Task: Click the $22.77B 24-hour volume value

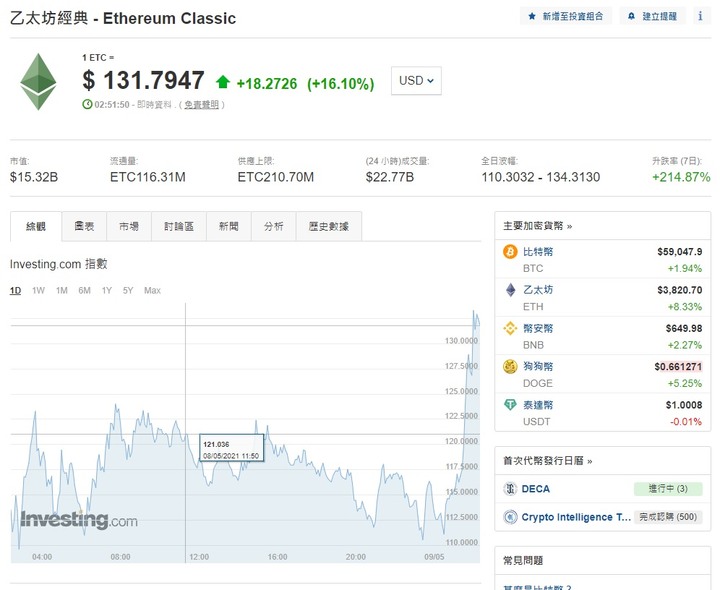Action: (x=390, y=177)
